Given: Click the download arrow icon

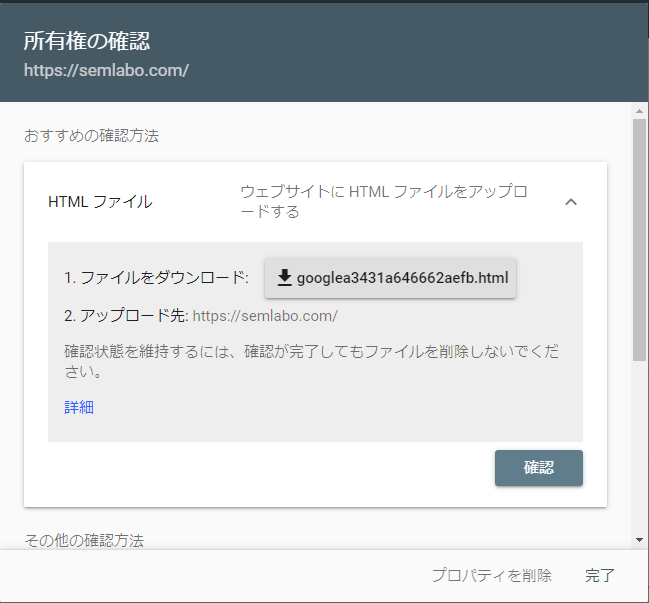Looking at the screenshot, I should (284, 277).
